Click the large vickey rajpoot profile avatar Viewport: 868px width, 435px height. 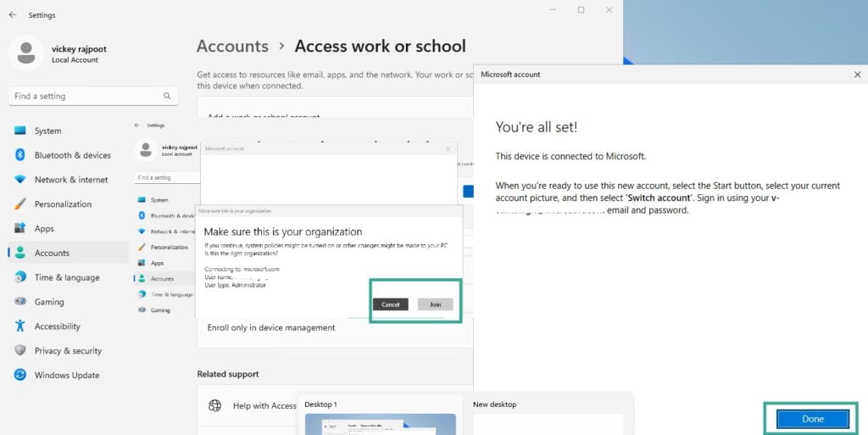click(x=26, y=53)
